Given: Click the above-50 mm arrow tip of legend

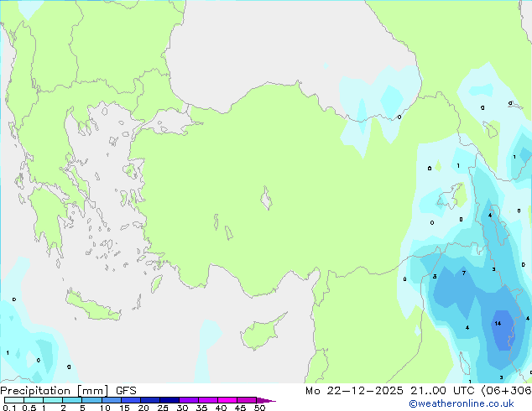Looking at the screenshot, I should coord(266,400).
